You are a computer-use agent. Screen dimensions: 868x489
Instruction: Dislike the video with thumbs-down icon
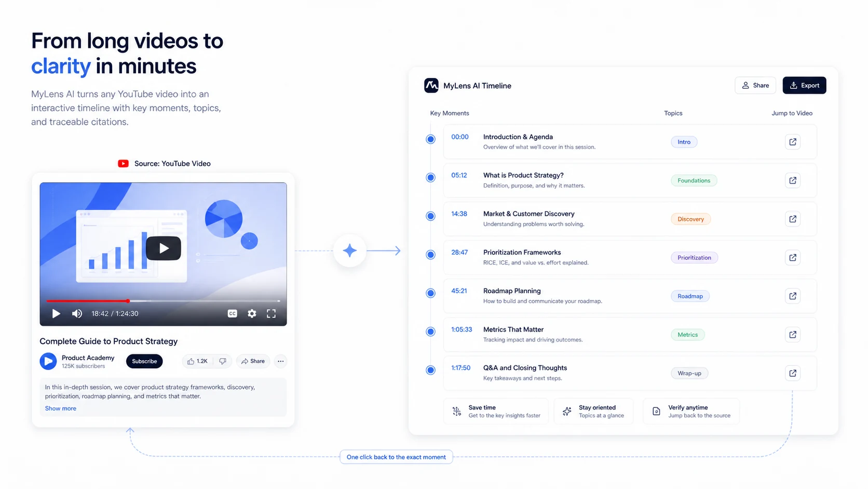point(223,361)
